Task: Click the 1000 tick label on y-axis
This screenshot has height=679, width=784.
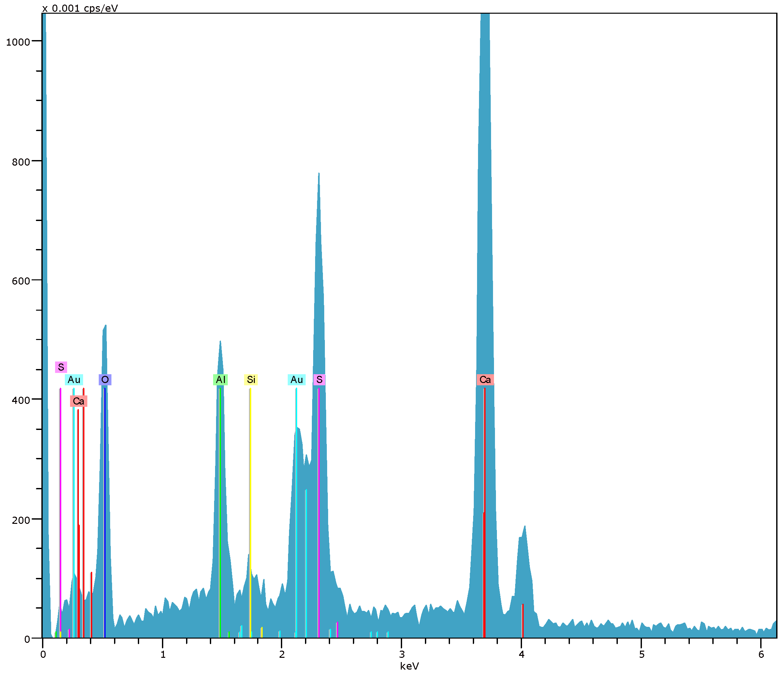Action: coord(18,42)
